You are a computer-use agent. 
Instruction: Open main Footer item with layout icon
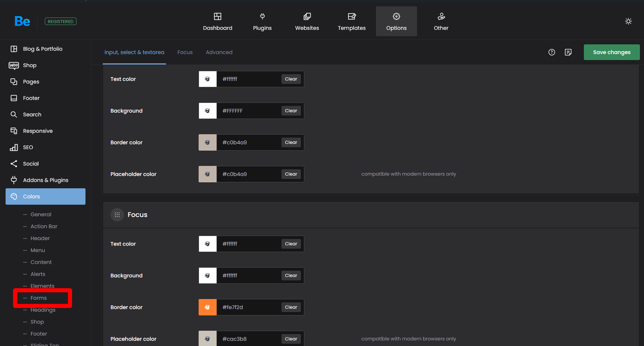click(46, 98)
